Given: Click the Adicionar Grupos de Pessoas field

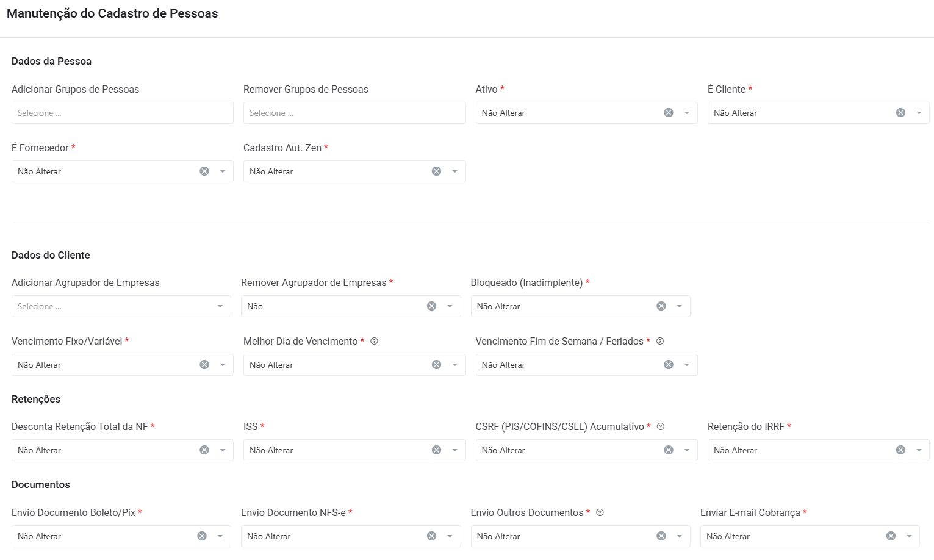Looking at the screenshot, I should coord(122,113).
